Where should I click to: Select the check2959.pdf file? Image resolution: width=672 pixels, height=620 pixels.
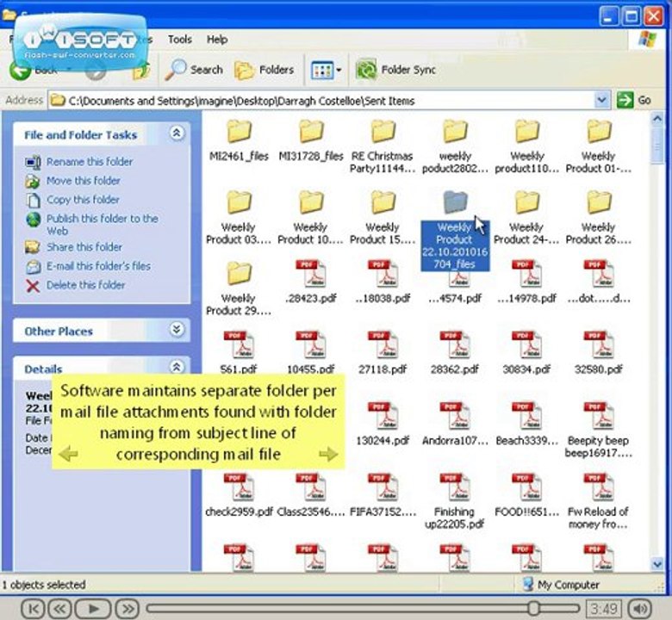click(239, 495)
